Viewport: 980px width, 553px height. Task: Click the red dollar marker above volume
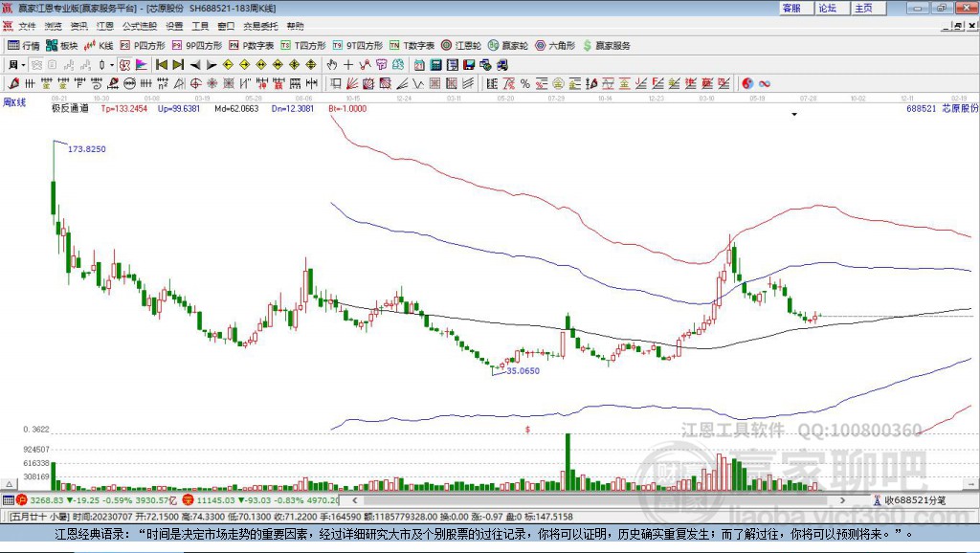click(x=528, y=430)
